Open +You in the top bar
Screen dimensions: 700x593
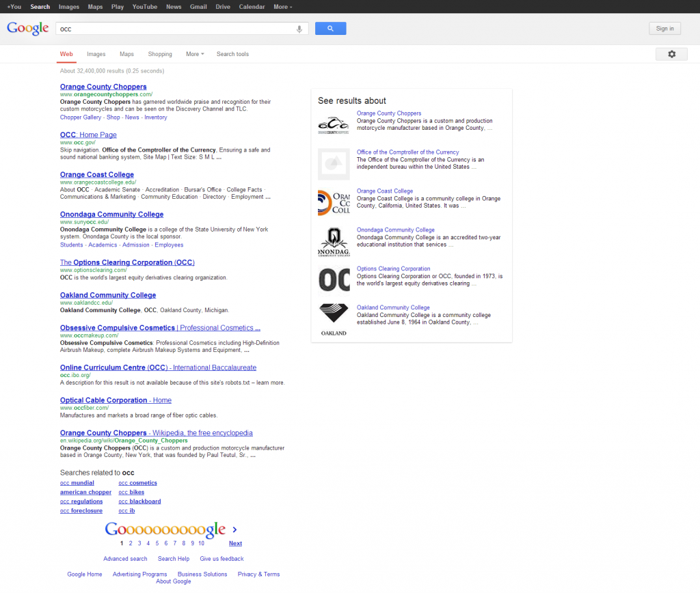click(14, 7)
